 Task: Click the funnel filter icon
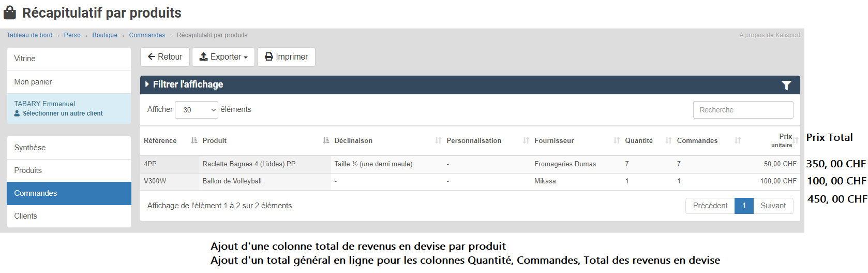[x=786, y=85]
